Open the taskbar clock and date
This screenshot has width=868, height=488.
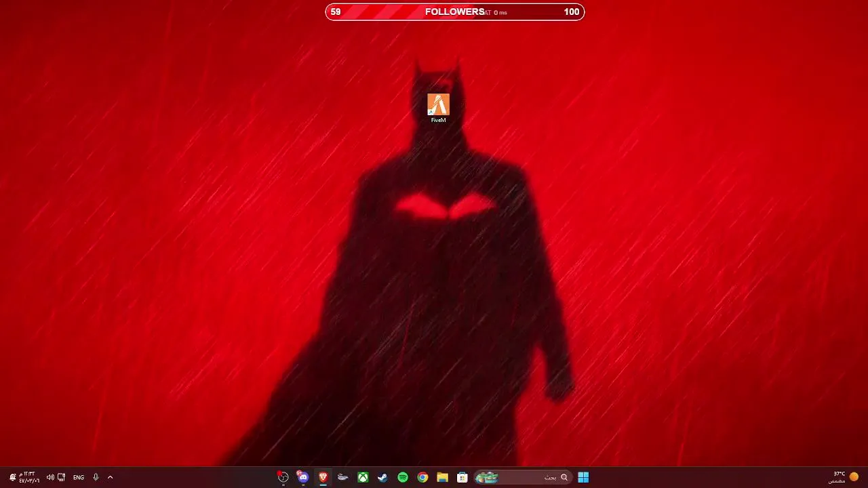point(29,477)
